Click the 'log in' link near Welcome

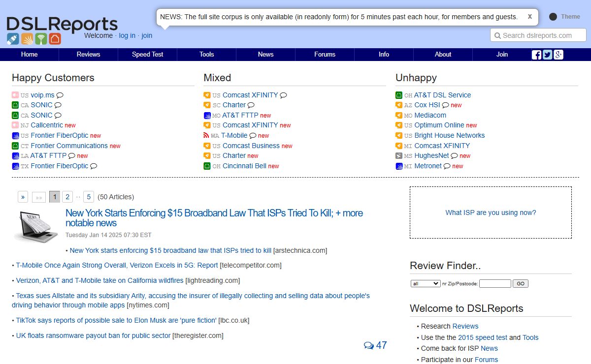[127, 35]
